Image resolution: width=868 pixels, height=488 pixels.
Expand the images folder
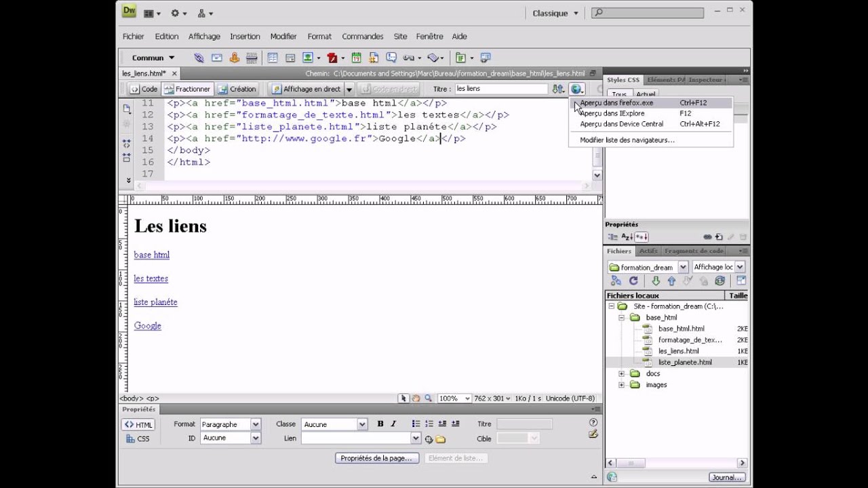pos(621,385)
